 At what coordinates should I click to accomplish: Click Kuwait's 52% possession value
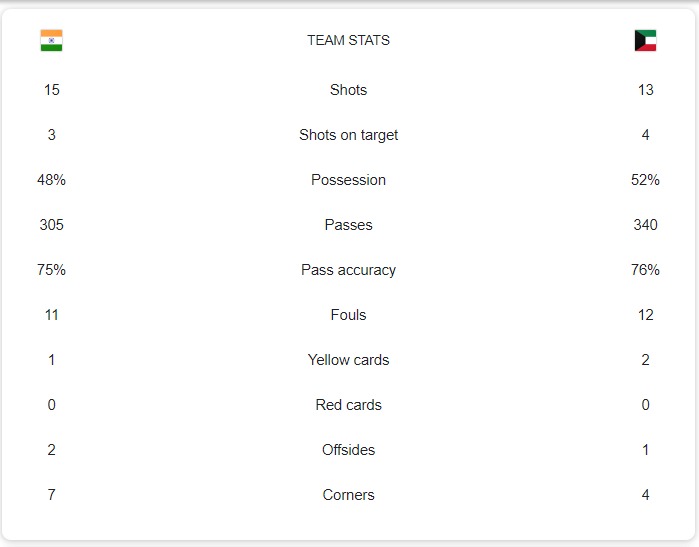(645, 180)
